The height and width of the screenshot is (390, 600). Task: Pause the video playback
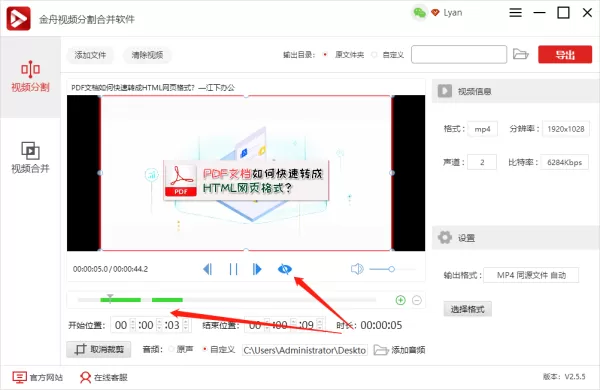pos(233,269)
